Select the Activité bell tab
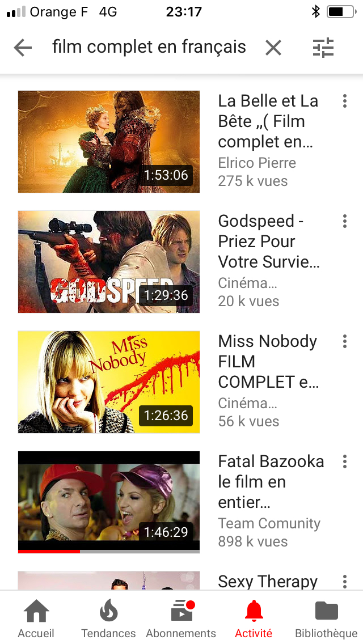This screenshot has width=363, height=644. point(254,619)
